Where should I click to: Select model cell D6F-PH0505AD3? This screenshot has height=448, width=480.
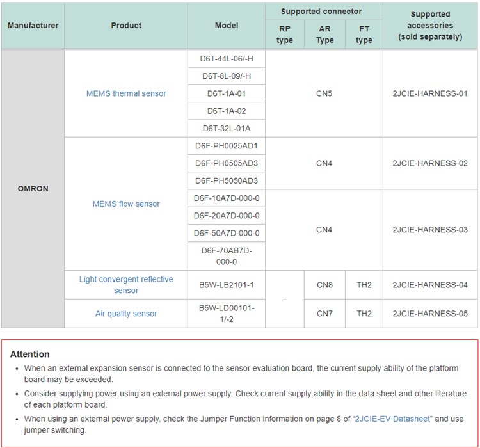coord(227,163)
